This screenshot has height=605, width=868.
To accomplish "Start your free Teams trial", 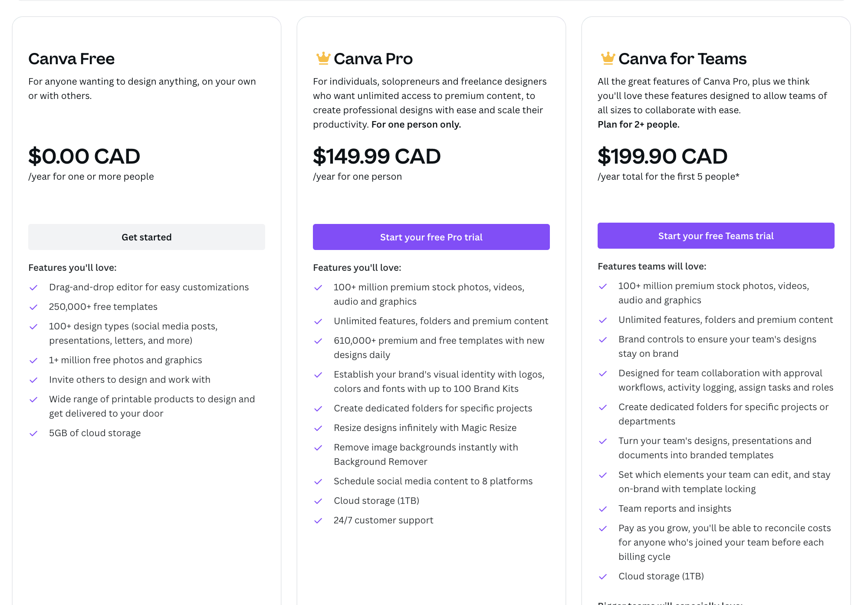I will click(x=716, y=236).
